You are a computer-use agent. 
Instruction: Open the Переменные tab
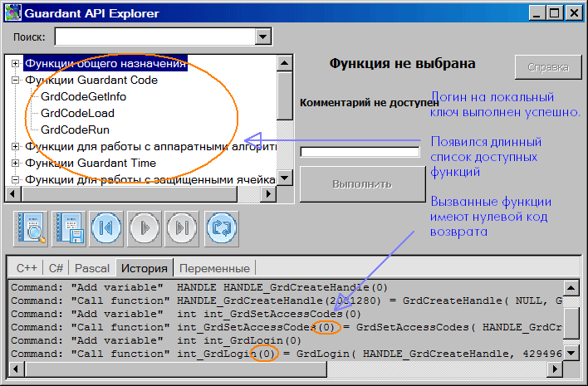tap(214, 268)
